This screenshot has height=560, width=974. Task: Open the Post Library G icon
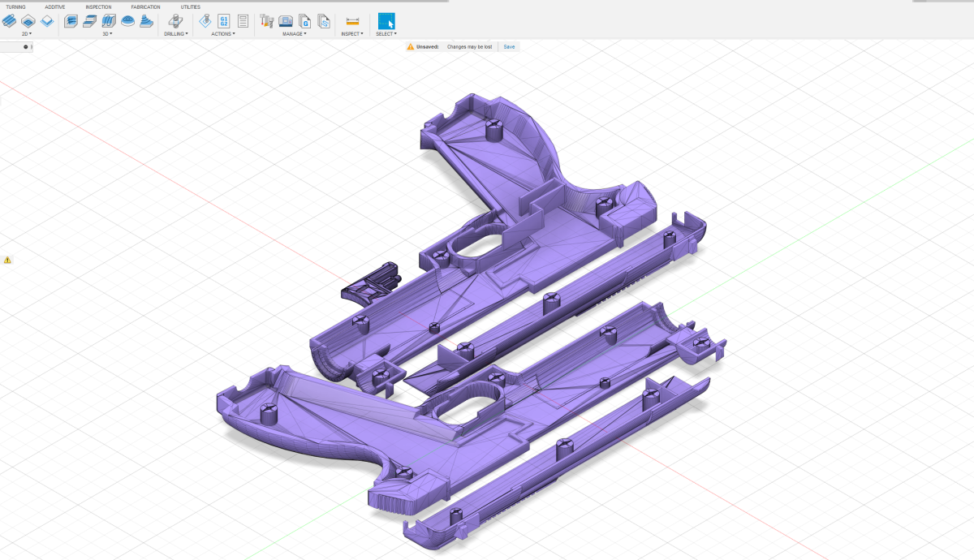pos(305,21)
